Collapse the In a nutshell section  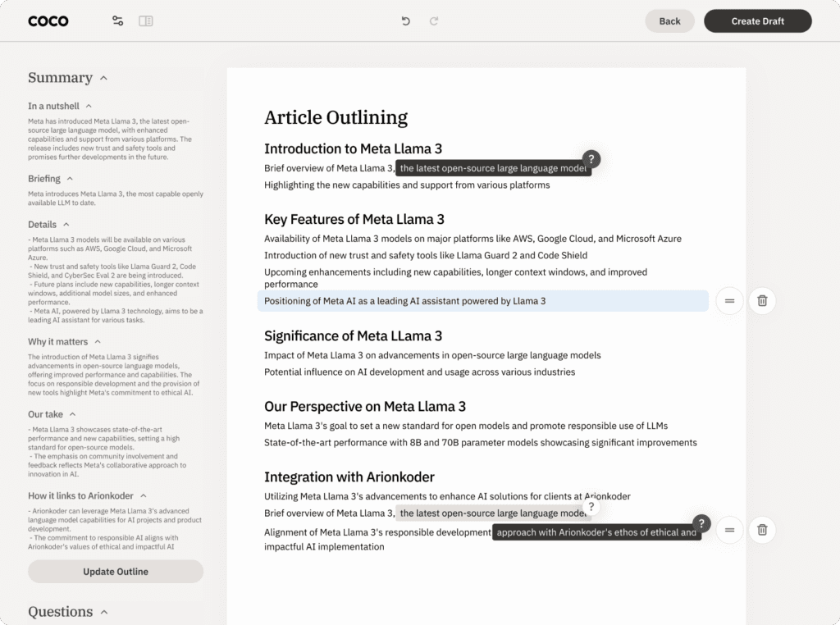(89, 106)
